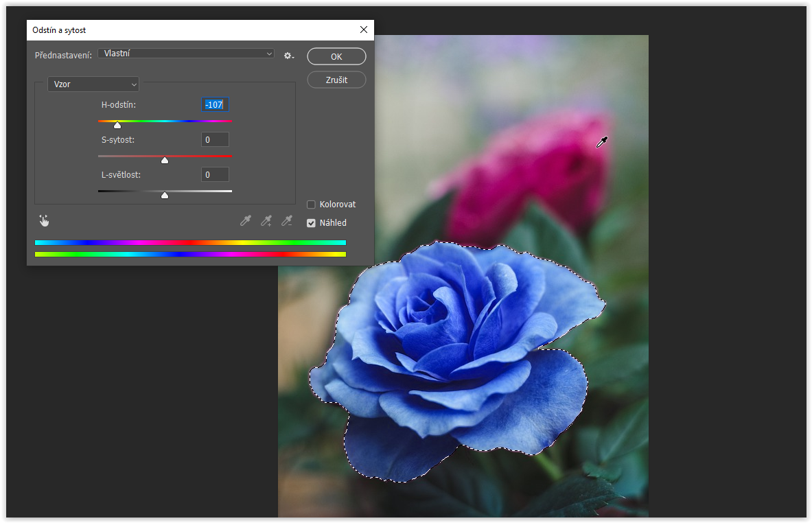This screenshot has height=523, width=812.
Task: Click the H-odstín label
Action: (119, 104)
